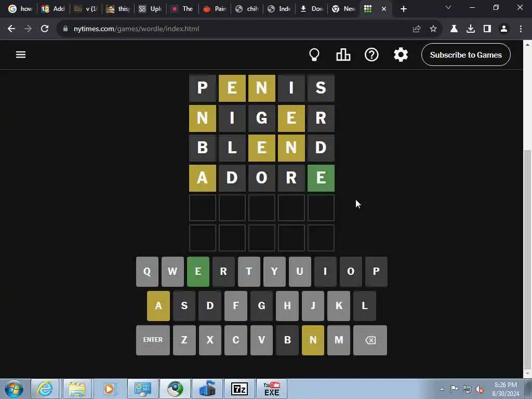Submit guess with ENTER key
The height and width of the screenshot is (399, 532).
153,340
